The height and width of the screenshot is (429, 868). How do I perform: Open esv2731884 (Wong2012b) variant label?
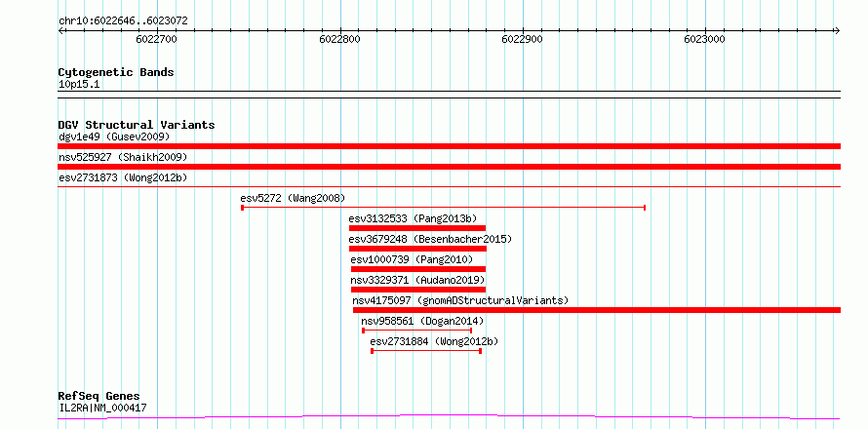coord(434,341)
